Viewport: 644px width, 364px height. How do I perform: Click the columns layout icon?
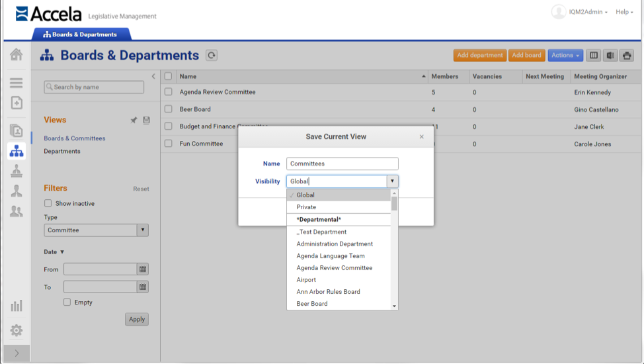click(x=594, y=55)
